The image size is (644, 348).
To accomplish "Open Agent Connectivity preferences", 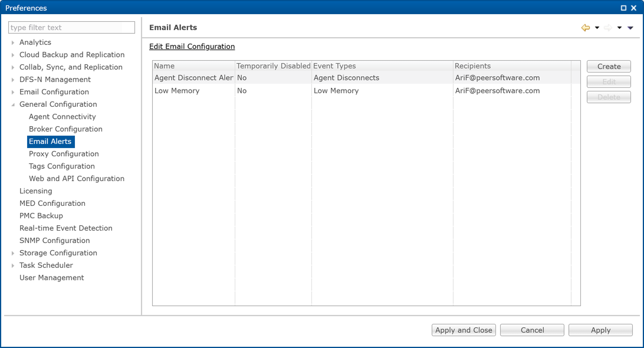I will (x=63, y=117).
